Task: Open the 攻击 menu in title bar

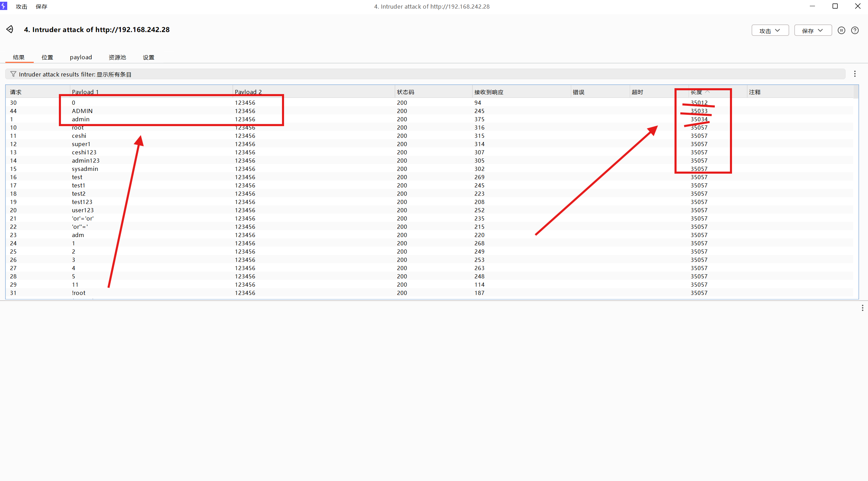Action: click(x=21, y=7)
